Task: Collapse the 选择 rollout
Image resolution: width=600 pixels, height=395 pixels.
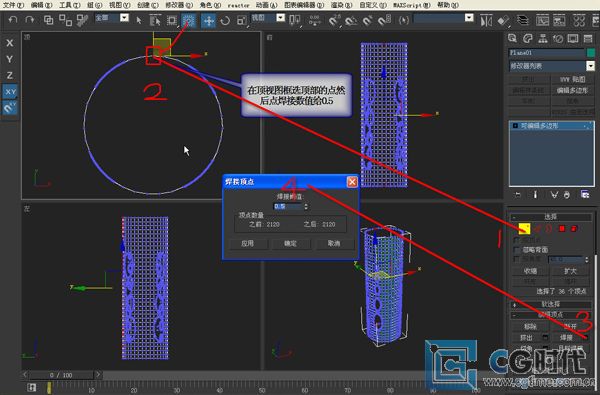Action: (551, 217)
